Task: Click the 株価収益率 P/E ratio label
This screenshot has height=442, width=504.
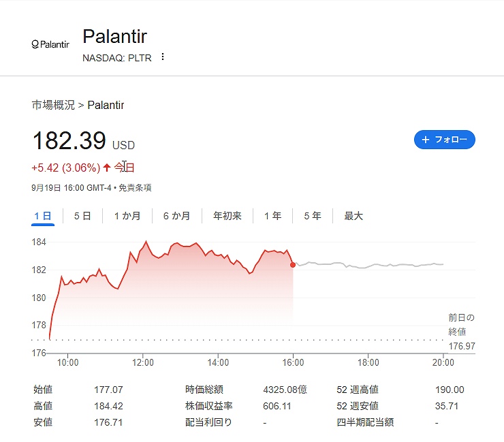Action: (208, 406)
